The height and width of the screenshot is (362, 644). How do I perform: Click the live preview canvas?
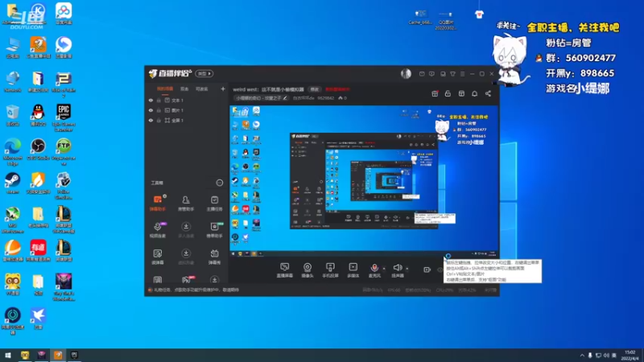pyautogui.click(x=364, y=181)
